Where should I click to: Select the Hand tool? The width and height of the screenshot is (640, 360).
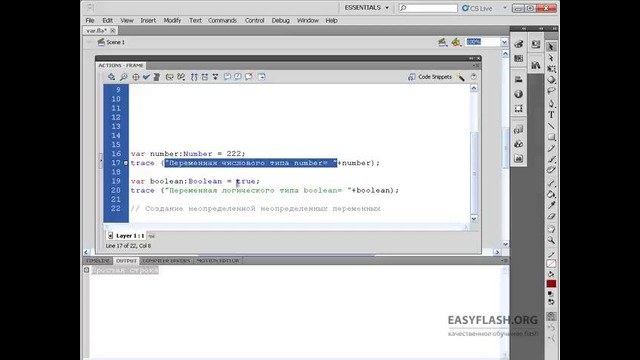click(551, 229)
